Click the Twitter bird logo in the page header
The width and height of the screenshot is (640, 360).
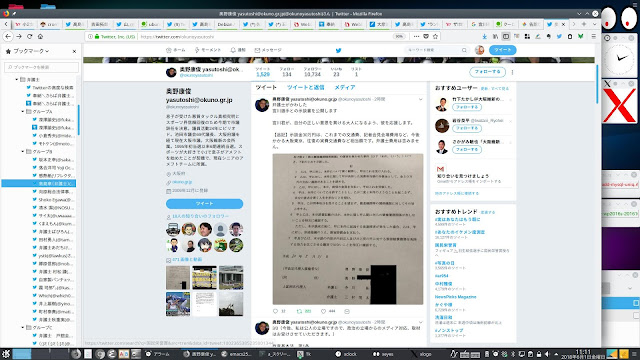click(x=338, y=51)
